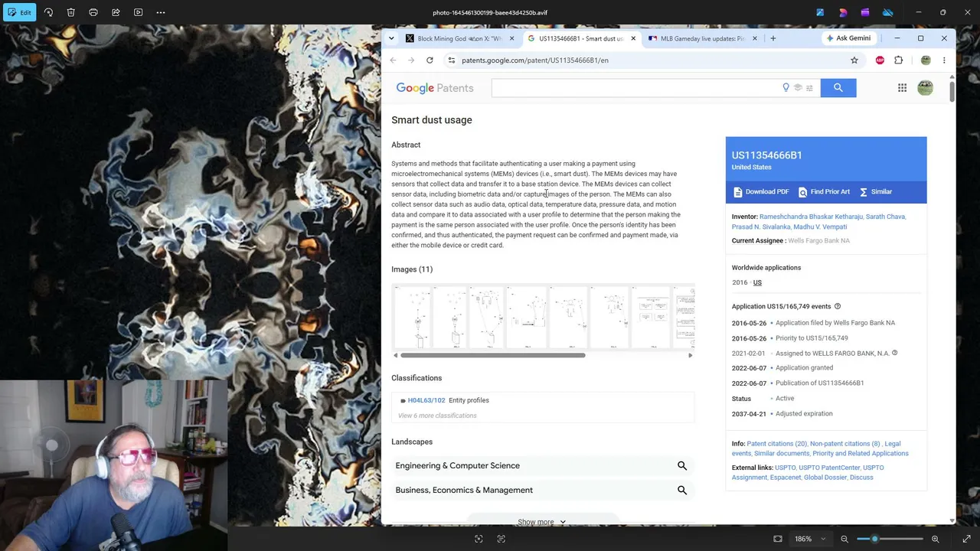Open a new browser tab with plus button
The height and width of the screenshot is (551, 980).
pos(773,38)
